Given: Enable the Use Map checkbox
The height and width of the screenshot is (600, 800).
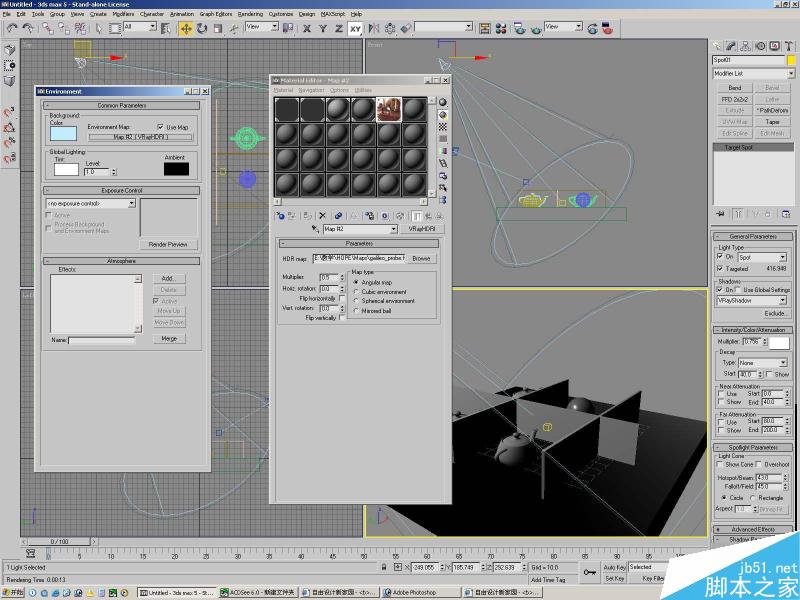Looking at the screenshot, I should click(161, 127).
